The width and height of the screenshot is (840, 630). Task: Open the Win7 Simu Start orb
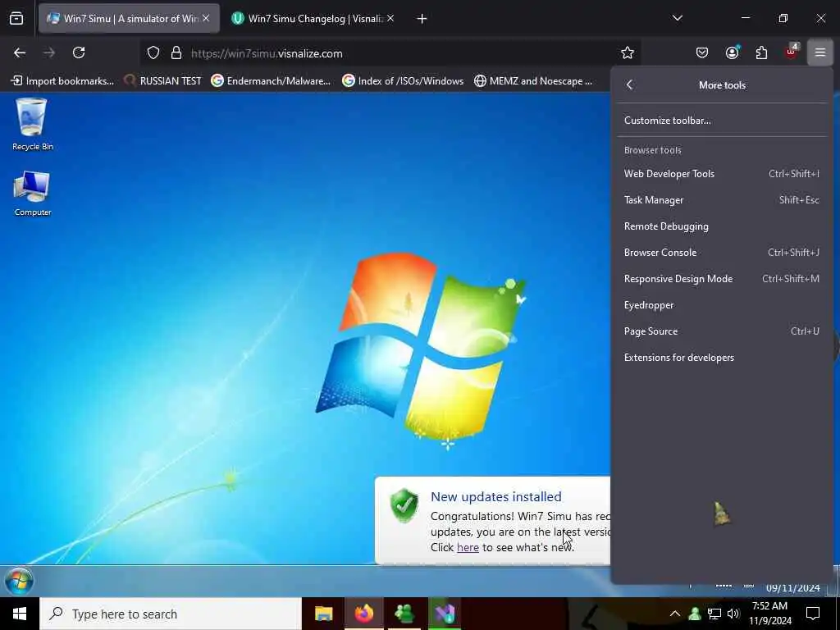coord(19,581)
